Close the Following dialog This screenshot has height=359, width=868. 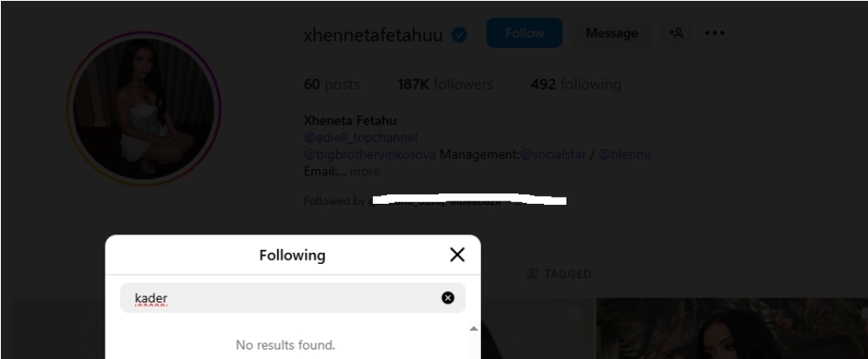pyautogui.click(x=457, y=254)
